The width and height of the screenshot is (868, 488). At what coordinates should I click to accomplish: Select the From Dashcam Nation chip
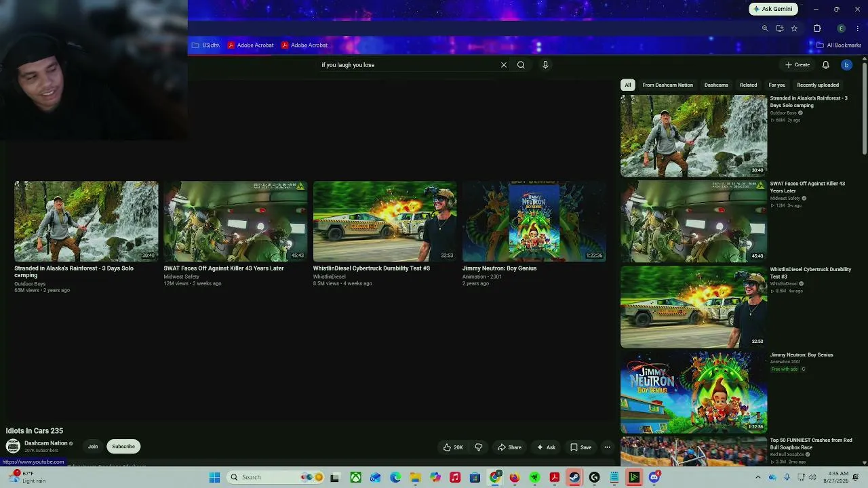tap(667, 85)
